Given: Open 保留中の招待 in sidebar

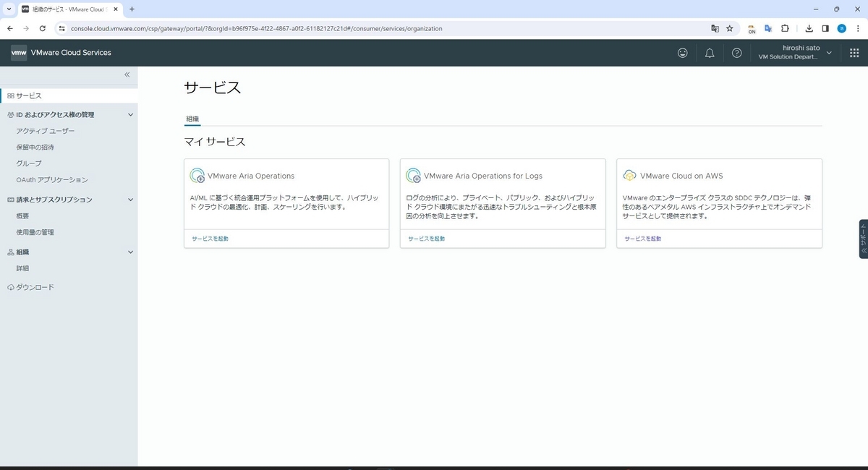Looking at the screenshot, I should [x=35, y=147].
